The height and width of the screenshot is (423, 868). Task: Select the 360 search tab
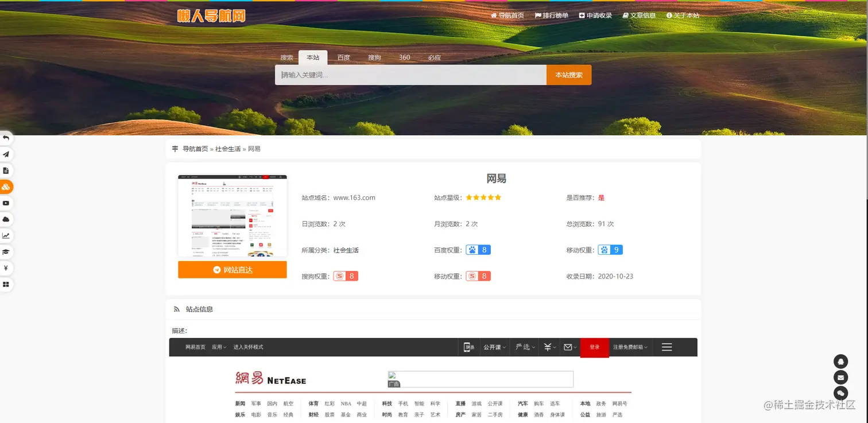click(405, 57)
